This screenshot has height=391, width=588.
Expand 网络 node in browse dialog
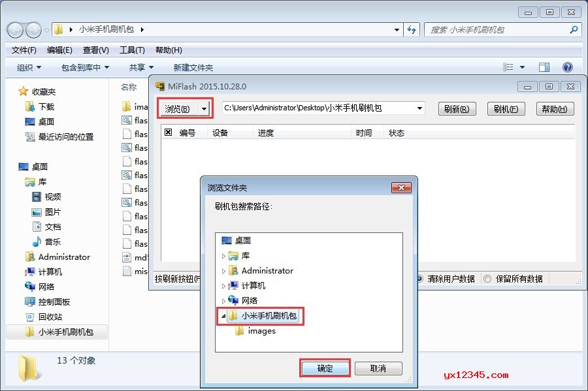point(223,301)
